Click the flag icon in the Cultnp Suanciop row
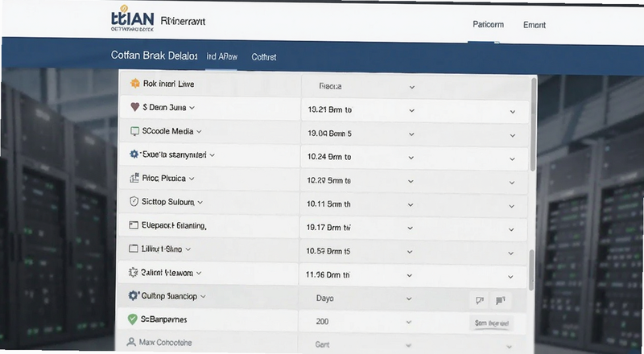 (x=500, y=301)
